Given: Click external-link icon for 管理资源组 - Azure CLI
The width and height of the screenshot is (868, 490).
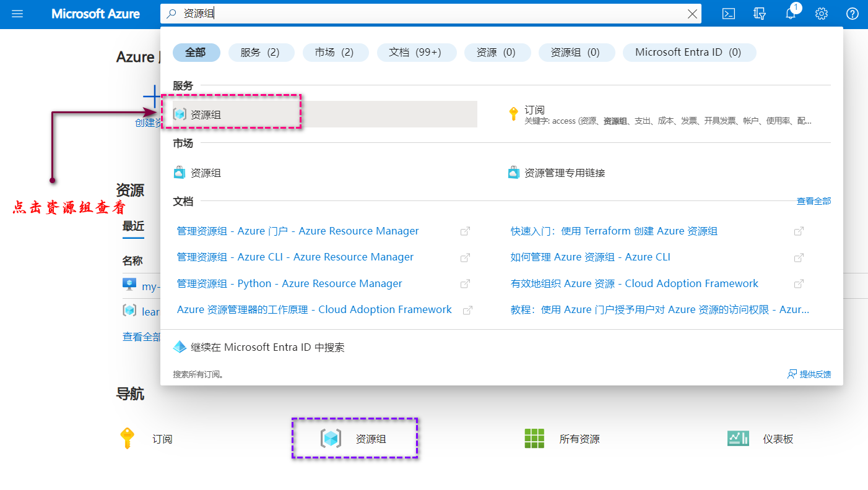Looking at the screenshot, I should (465, 257).
